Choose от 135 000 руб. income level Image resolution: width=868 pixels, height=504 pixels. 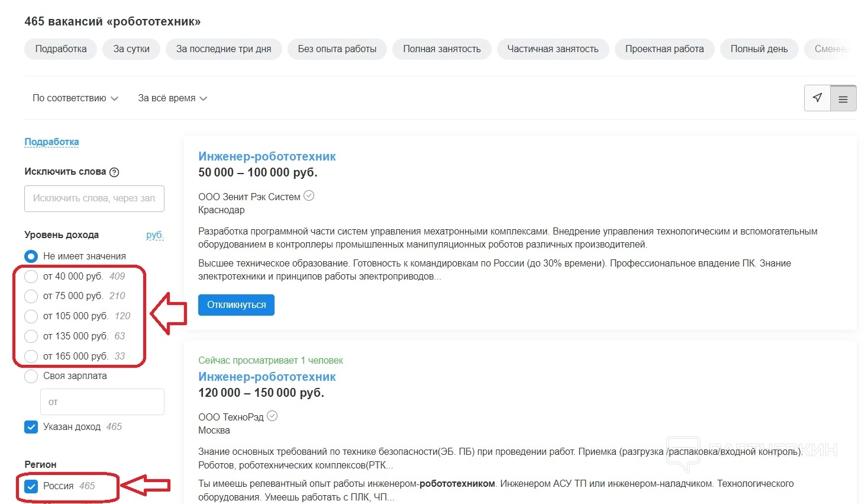[31, 336]
